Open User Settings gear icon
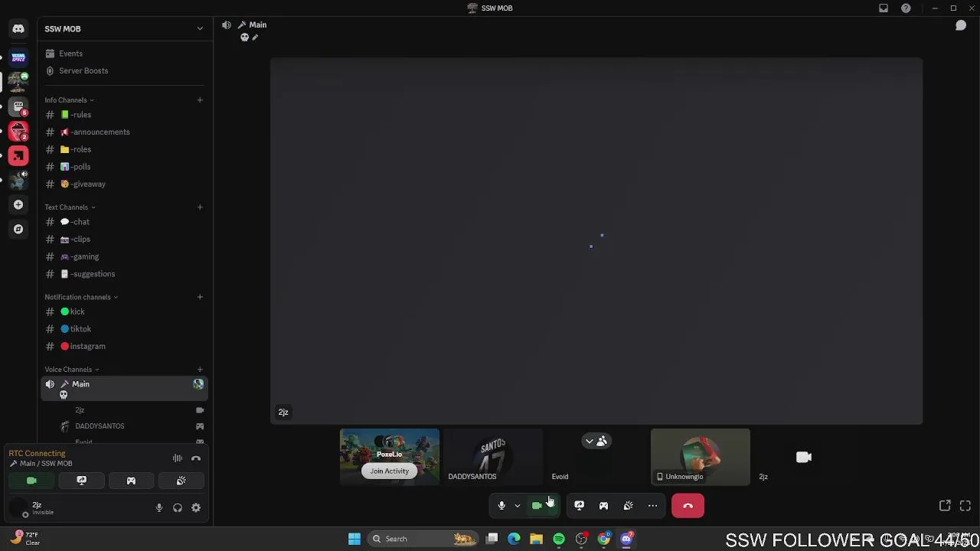Viewport: 980px width, 551px height. click(x=196, y=507)
